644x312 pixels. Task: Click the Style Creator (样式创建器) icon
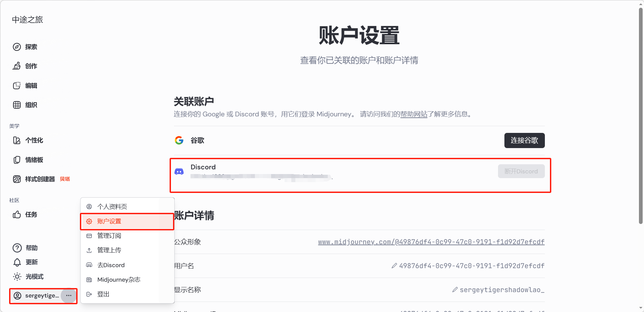pyautogui.click(x=17, y=179)
